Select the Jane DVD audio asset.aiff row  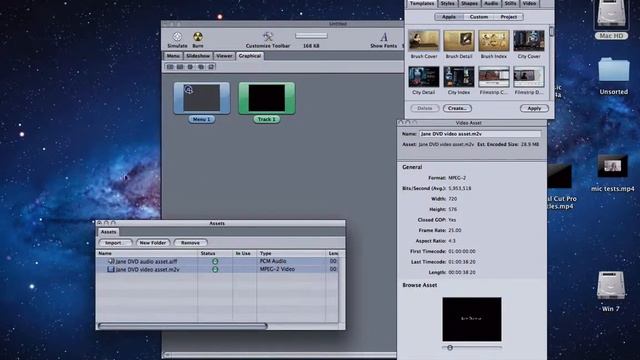click(x=217, y=261)
